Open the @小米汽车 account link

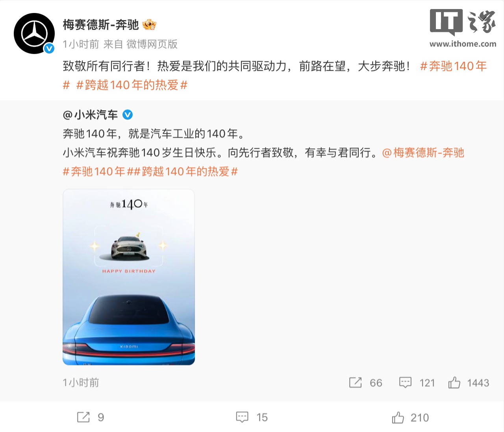pyautogui.click(x=90, y=115)
